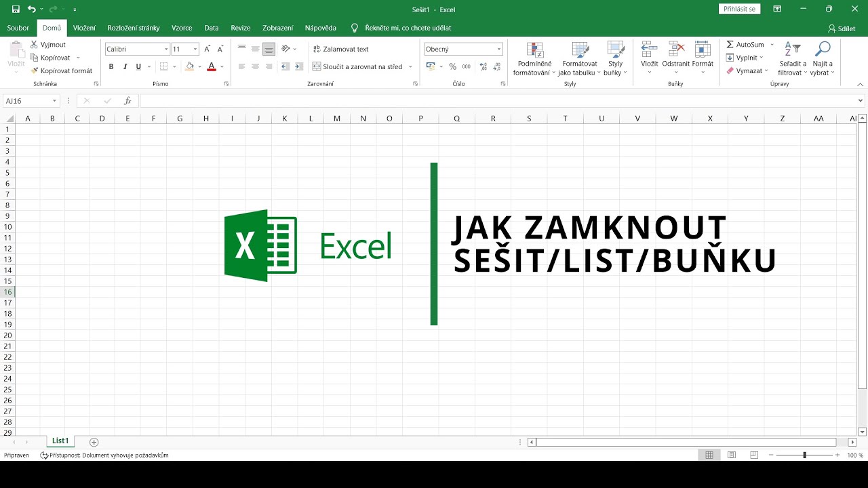Open the Vymazat clear dropdown
868x488 pixels.
click(x=747, y=70)
